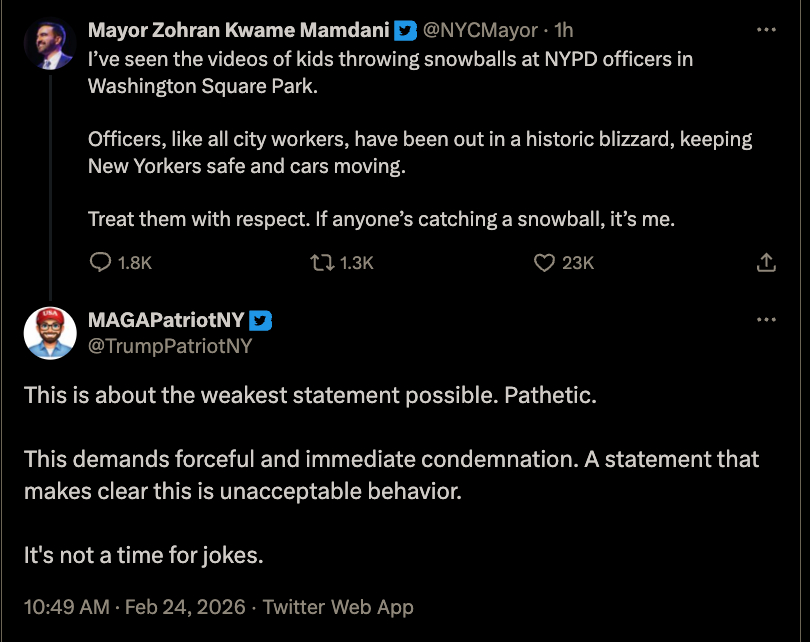Open the mayor's profile picture
This screenshot has width=810, height=642.
pyautogui.click(x=50, y=44)
